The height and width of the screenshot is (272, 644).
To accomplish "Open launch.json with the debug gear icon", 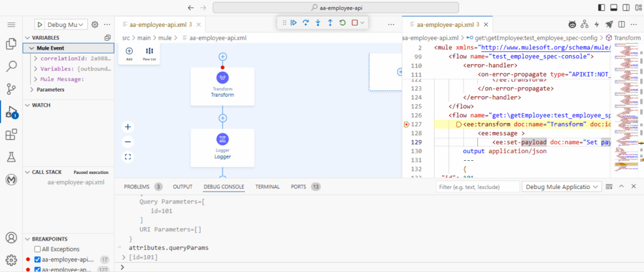I will click(95, 24).
